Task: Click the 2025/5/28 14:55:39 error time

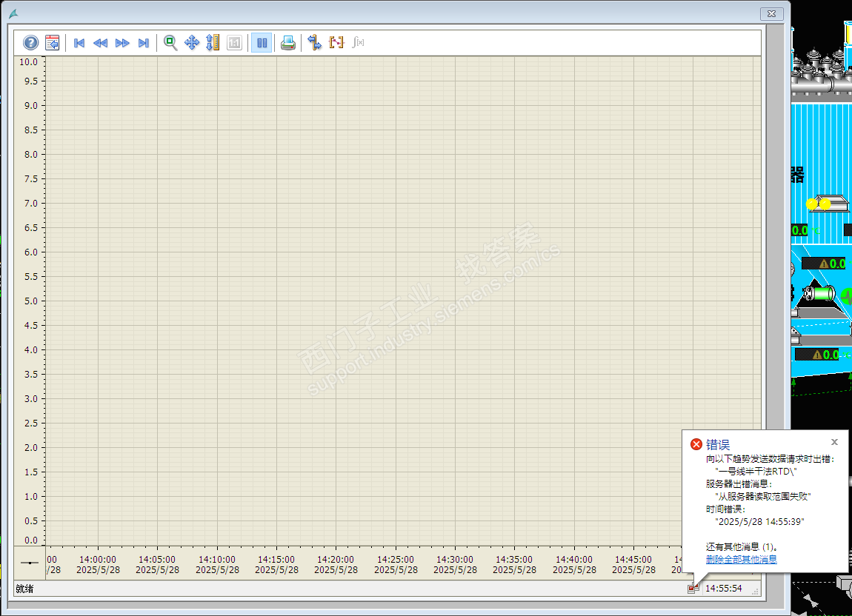Action: pos(759,521)
